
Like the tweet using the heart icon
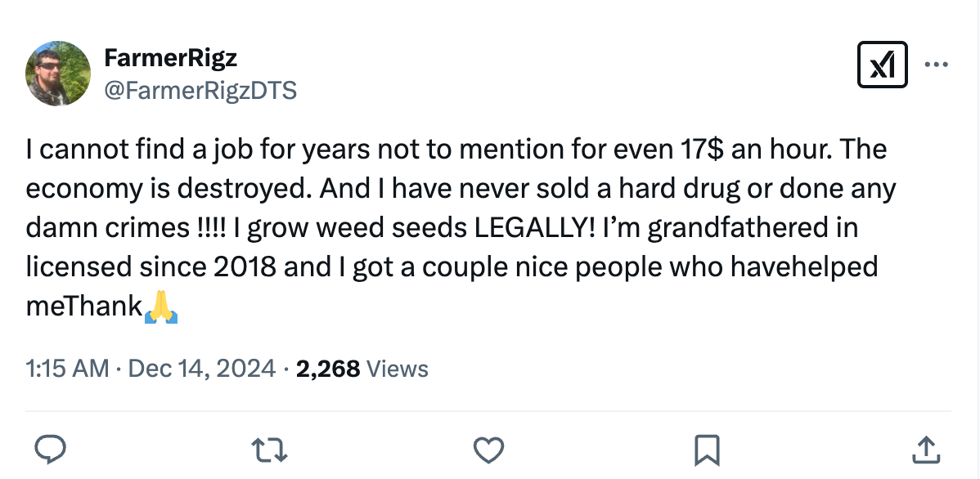488,449
